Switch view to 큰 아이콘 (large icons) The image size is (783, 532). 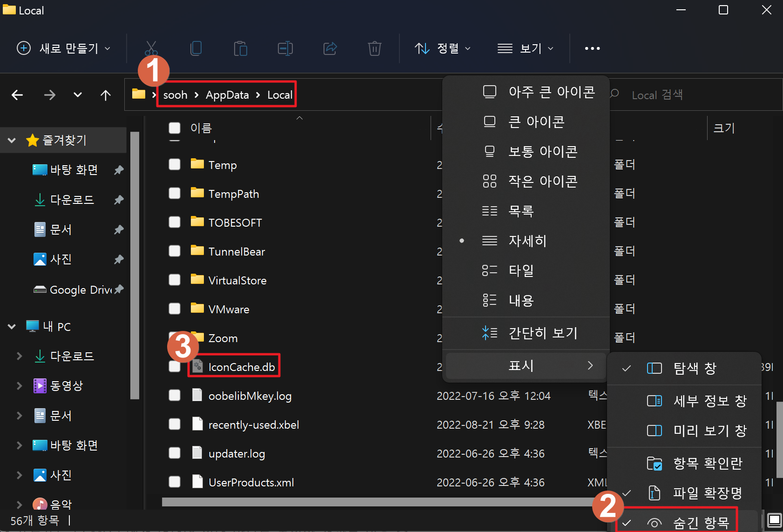[536, 121]
